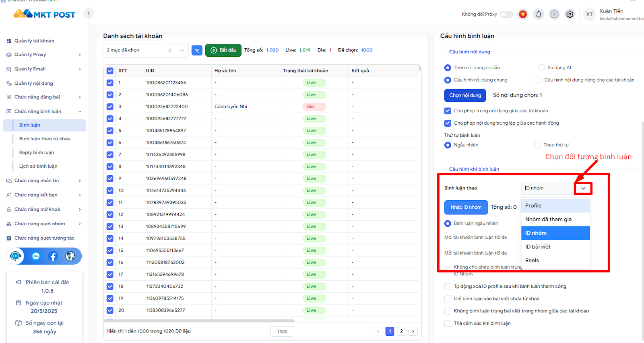Choose Reels option in dropdown

[555, 261]
